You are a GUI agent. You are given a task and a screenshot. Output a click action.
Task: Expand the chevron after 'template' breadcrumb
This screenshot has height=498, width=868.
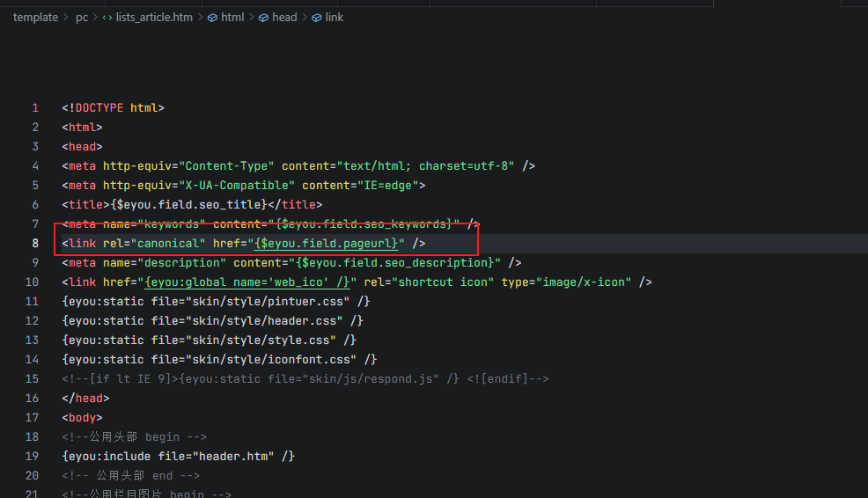pyautogui.click(x=66, y=18)
